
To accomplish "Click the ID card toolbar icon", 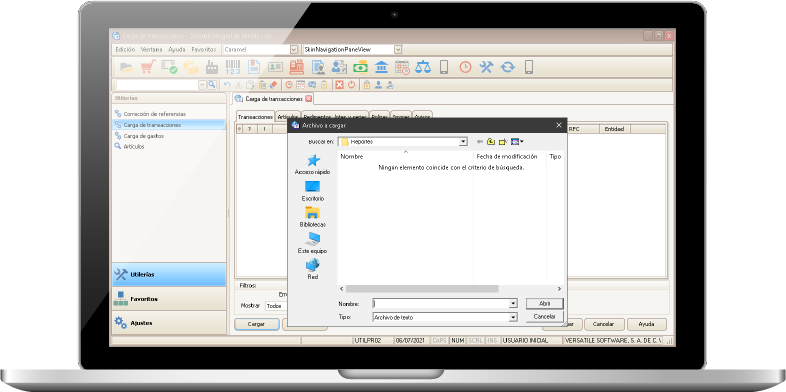I will tap(275, 67).
